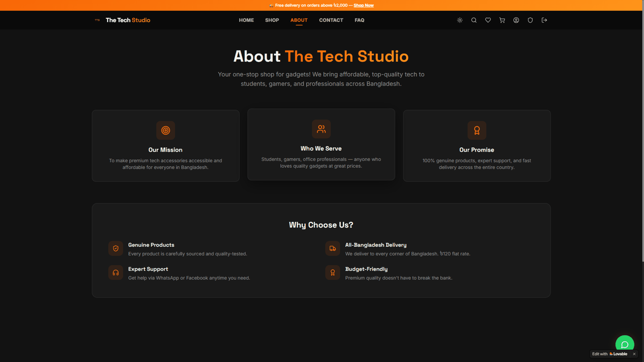Select the ABOUT nav item
Image resolution: width=644 pixels, height=362 pixels.
299,20
